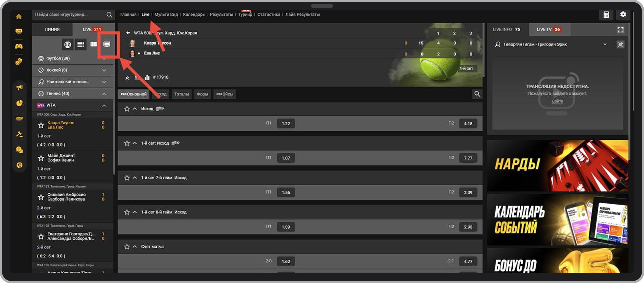Click the statistics bar chart icon
Image resolution: width=644 pixels, height=283 pixels.
[x=147, y=77]
